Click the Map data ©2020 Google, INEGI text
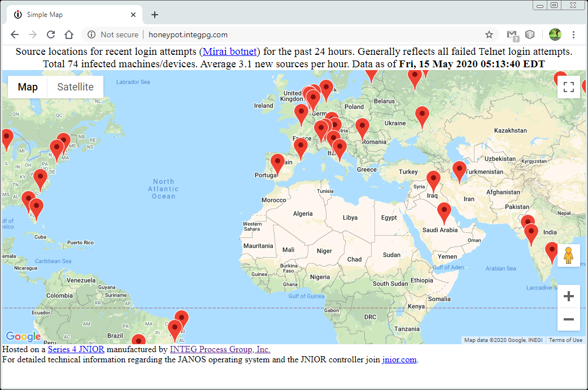Screen dimensions: 588x390 click(503, 340)
